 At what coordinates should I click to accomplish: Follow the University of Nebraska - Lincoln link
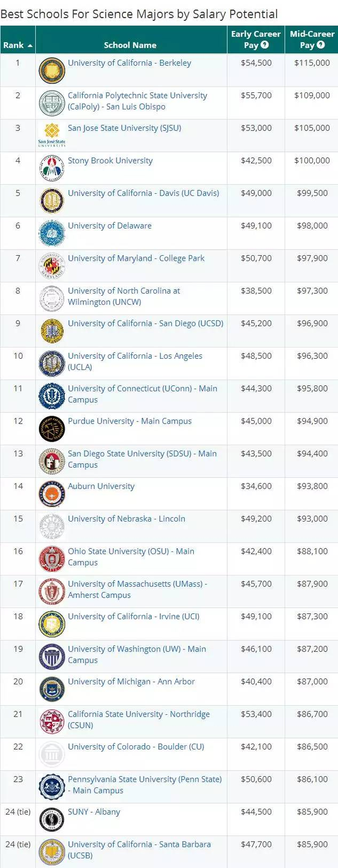(x=127, y=519)
